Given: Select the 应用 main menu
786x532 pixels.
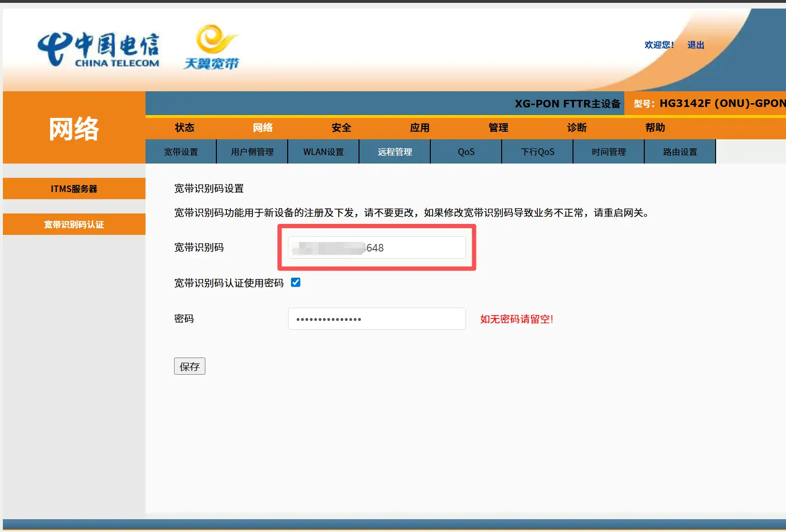Looking at the screenshot, I should (419, 127).
